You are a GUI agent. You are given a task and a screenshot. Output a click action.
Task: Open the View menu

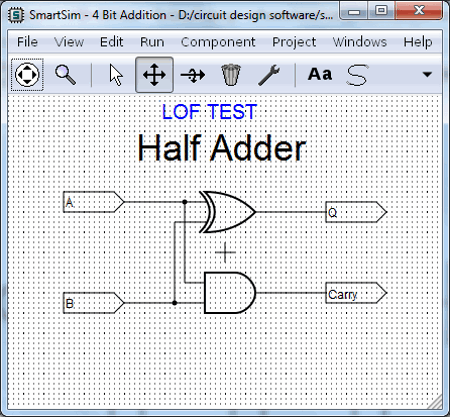69,42
